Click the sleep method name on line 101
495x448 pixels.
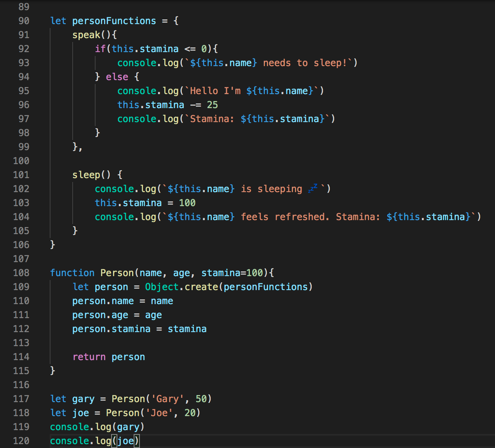[x=87, y=175]
